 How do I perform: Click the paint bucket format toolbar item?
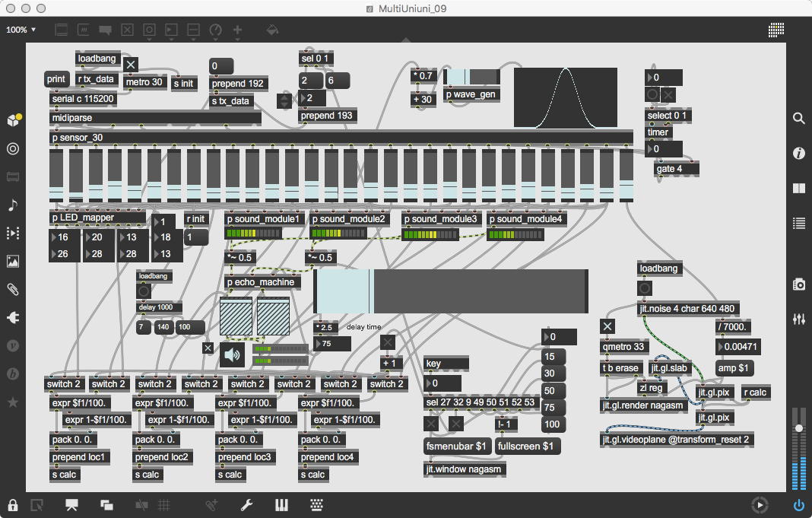pos(271,30)
